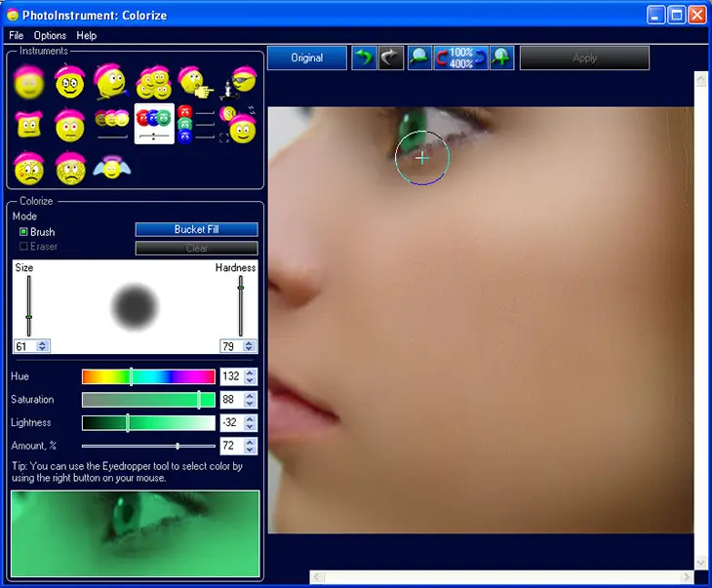This screenshot has width=712, height=588.
Task: Click the Saturation value field 88
Action: [x=232, y=400]
